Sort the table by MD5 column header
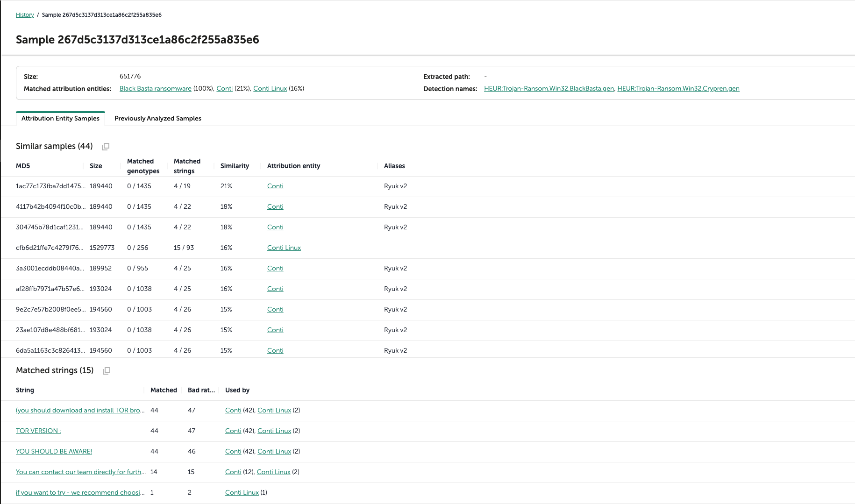855x504 pixels. (x=23, y=166)
